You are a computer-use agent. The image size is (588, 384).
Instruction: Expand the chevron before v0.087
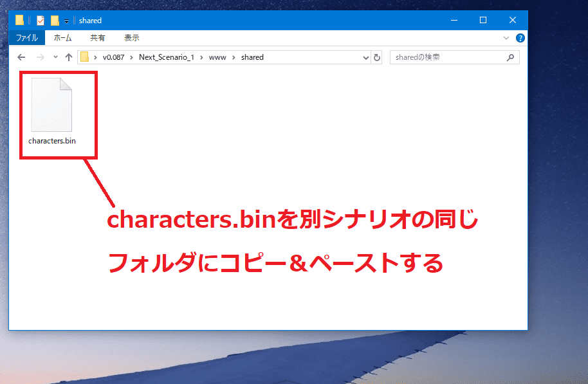pos(95,57)
